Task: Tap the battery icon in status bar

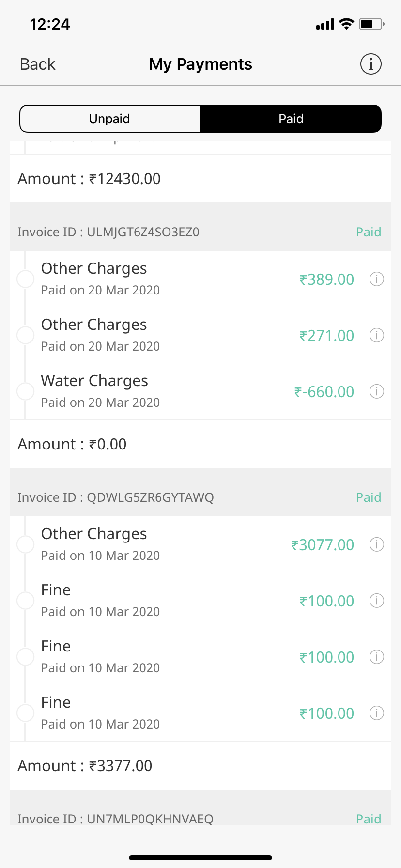Action: [371, 24]
